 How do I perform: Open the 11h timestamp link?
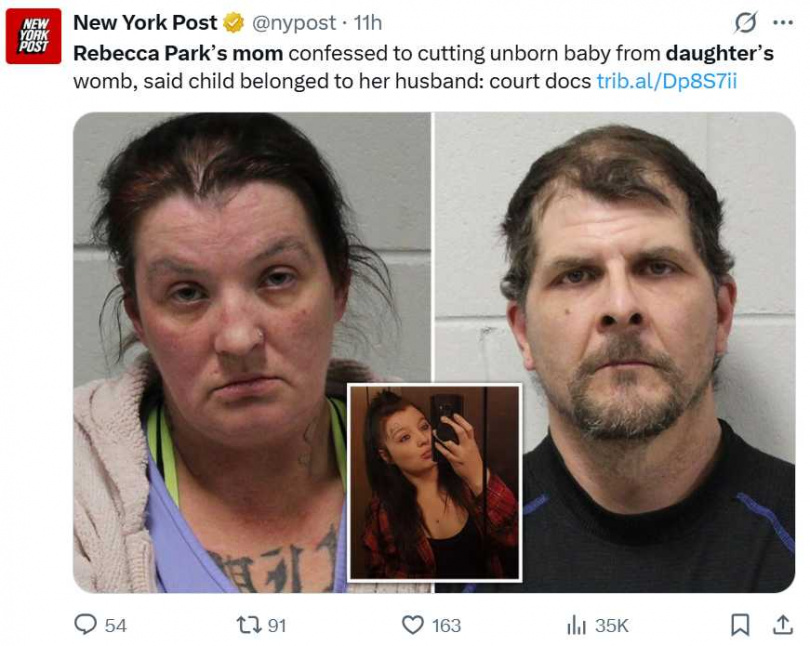point(368,23)
